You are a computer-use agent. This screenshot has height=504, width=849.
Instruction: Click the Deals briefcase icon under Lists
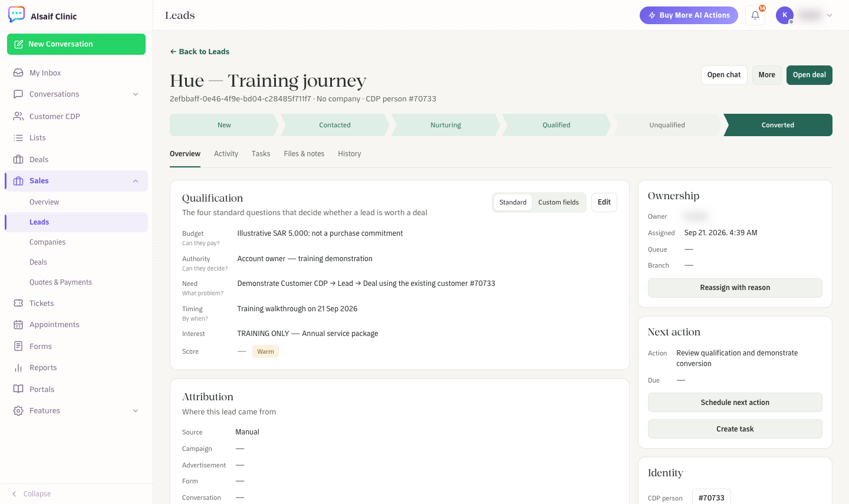click(18, 159)
